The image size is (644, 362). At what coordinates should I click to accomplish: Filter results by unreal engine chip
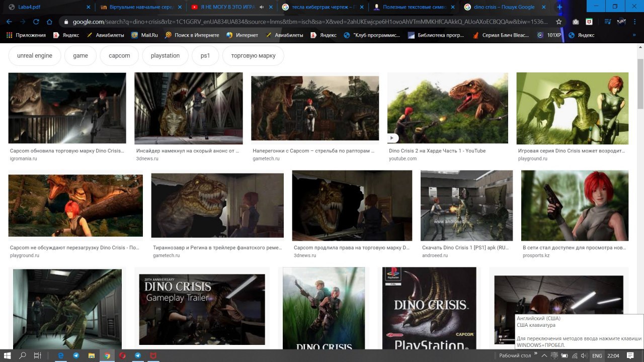pyautogui.click(x=35, y=56)
